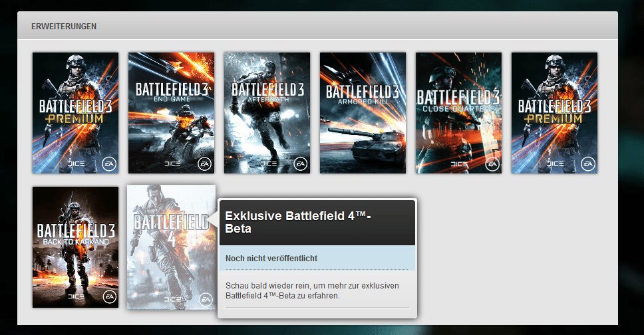Click the EA logo on Aftermath cover
Image resolution: width=644 pixels, height=335 pixels.
click(x=300, y=163)
